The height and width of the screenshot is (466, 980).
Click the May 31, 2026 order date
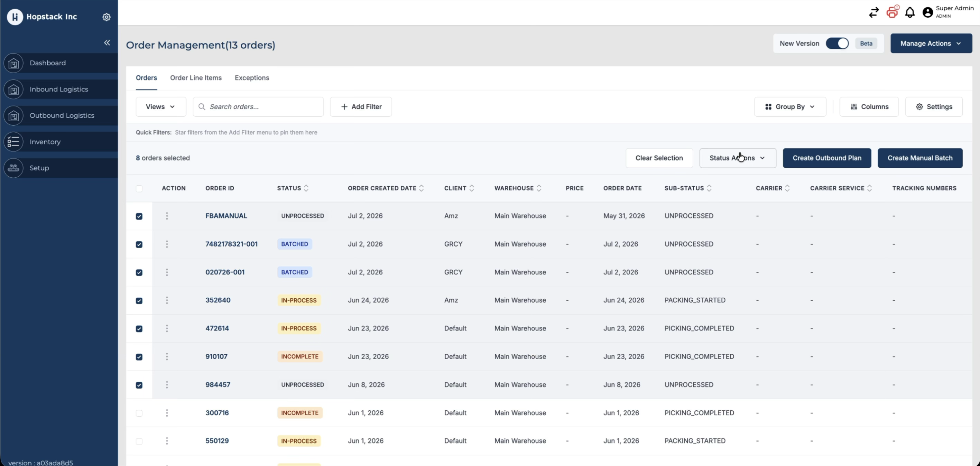point(624,216)
